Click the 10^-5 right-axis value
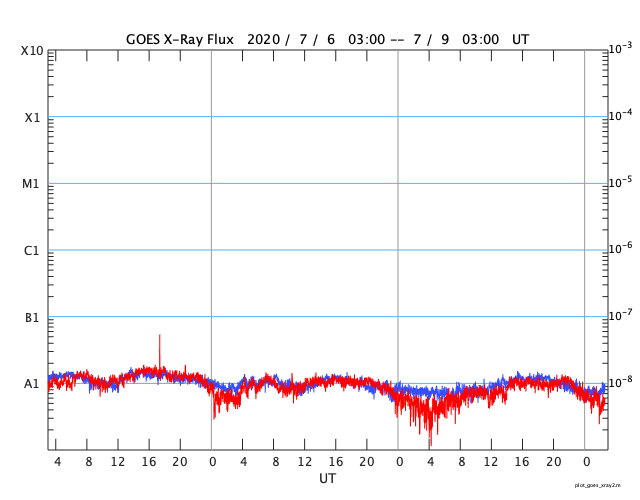This screenshot has width=640, height=500. click(621, 182)
